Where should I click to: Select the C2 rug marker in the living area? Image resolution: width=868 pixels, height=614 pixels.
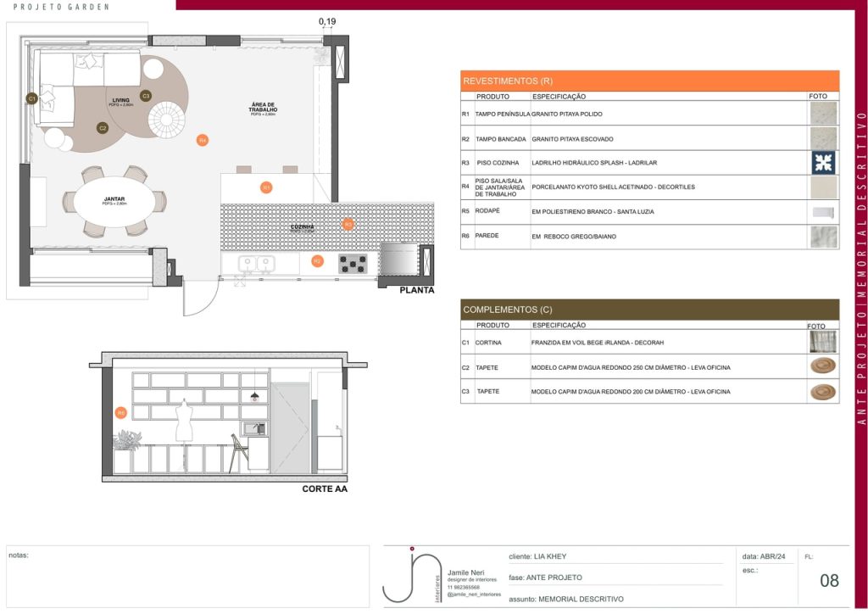[103, 128]
